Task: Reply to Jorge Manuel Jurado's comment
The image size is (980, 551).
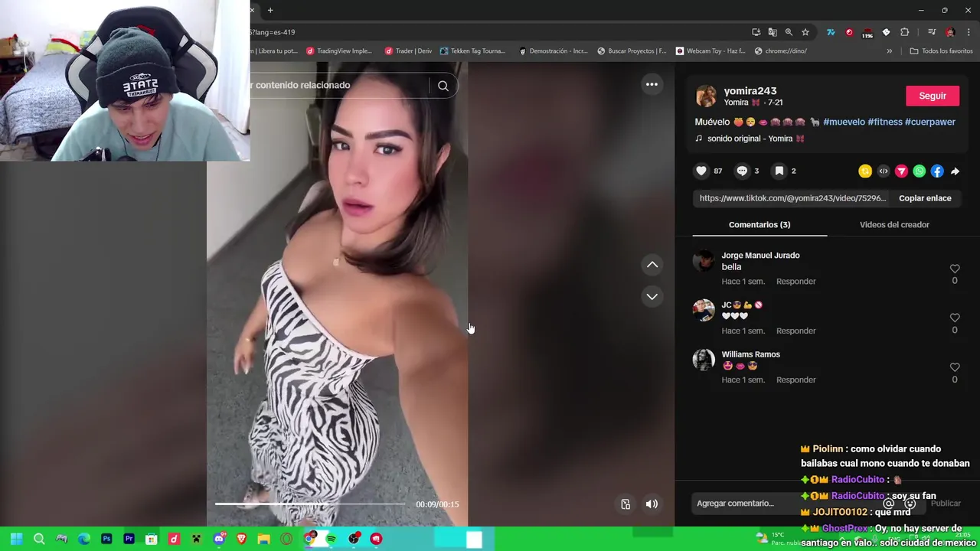Action: coord(796,282)
